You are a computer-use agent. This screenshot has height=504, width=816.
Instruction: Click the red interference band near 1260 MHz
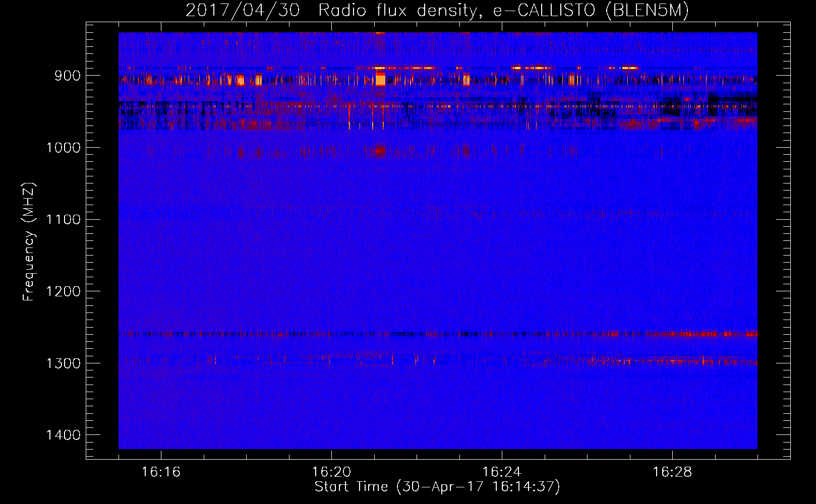tap(438, 334)
